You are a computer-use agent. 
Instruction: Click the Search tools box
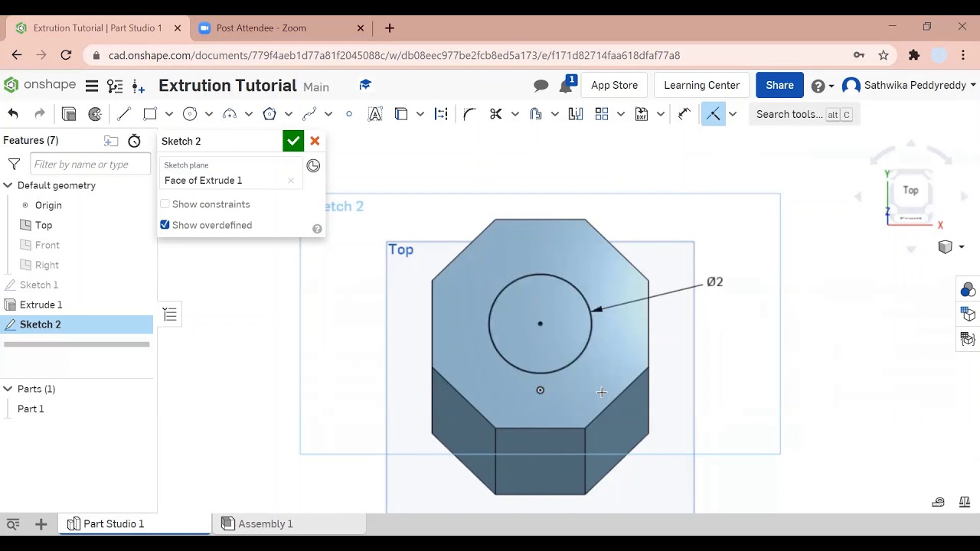[x=804, y=114]
